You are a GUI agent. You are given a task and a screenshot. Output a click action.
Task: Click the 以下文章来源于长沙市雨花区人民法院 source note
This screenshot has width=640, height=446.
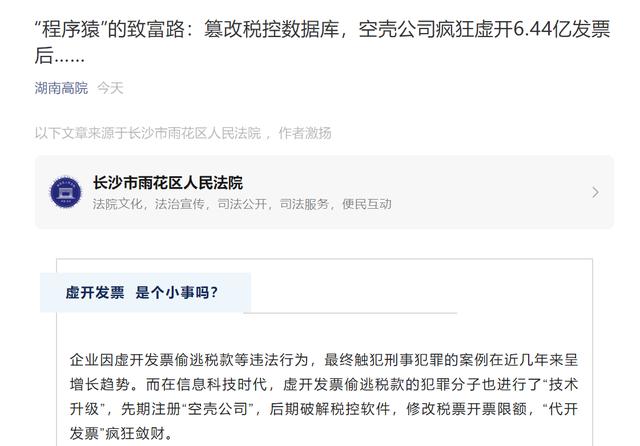coord(148,133)
